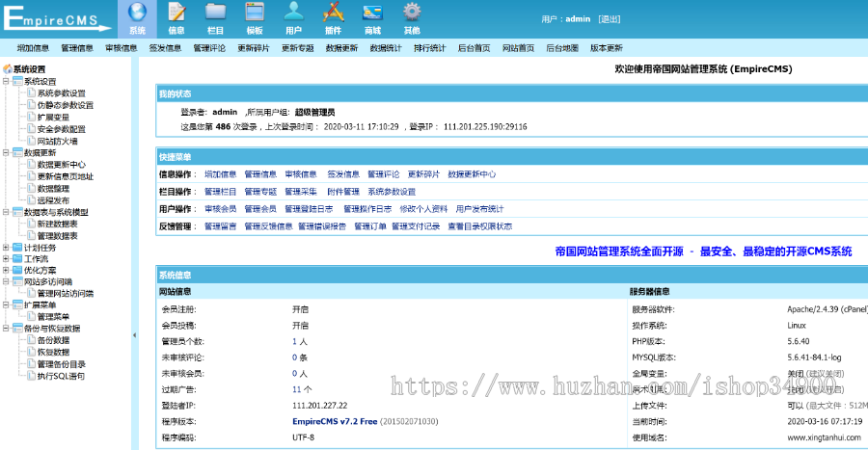Viewport: 868px width, 450px height.
Task: Collapse the 系统设置 tree folder
Action: coord(6,81)
